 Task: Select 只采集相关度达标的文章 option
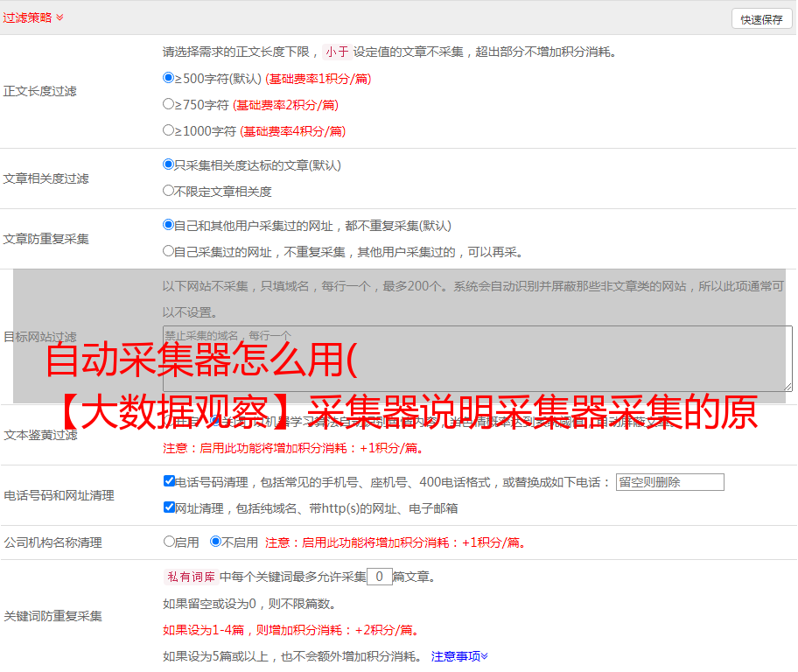point(169,164)
